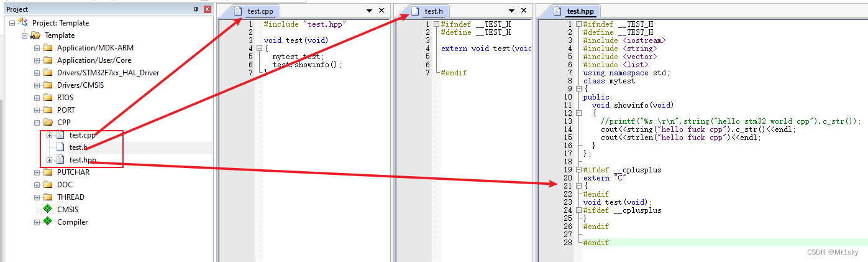Image resolution: width=868 pixels, height=262 pixels.
Task: Select Drivers/STM32F7xx_HAL_Driver tree label
Action: pos(108,73)
